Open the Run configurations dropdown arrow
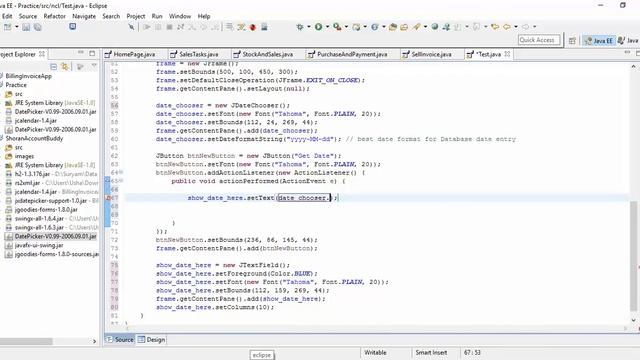 point(327,27)
